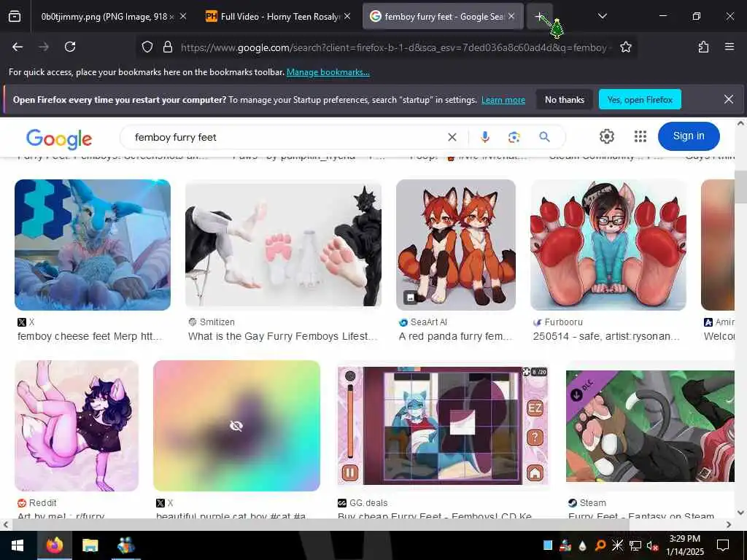Open muted volume tray icon
The width and height of the screenshot is (747, 560).
652,545
